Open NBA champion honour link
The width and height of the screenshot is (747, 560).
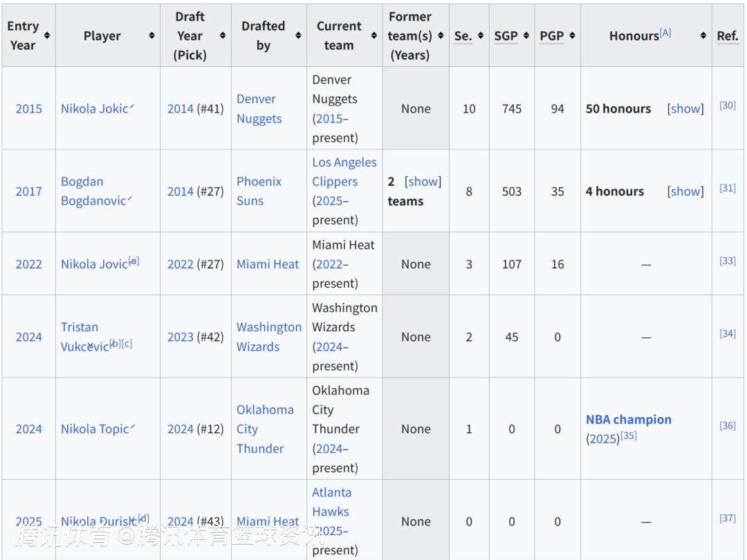[628, 420]
